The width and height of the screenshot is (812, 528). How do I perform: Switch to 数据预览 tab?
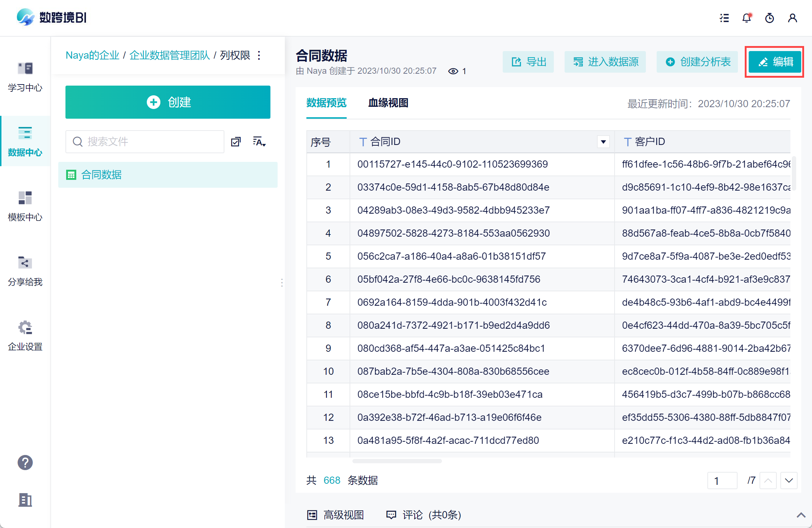pos(327,103)
